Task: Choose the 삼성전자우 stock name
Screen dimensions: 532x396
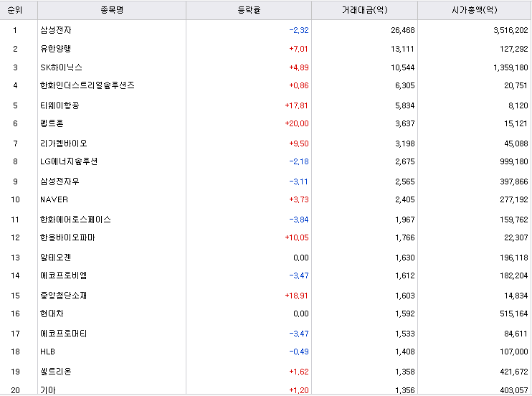Action: [60, 181]
